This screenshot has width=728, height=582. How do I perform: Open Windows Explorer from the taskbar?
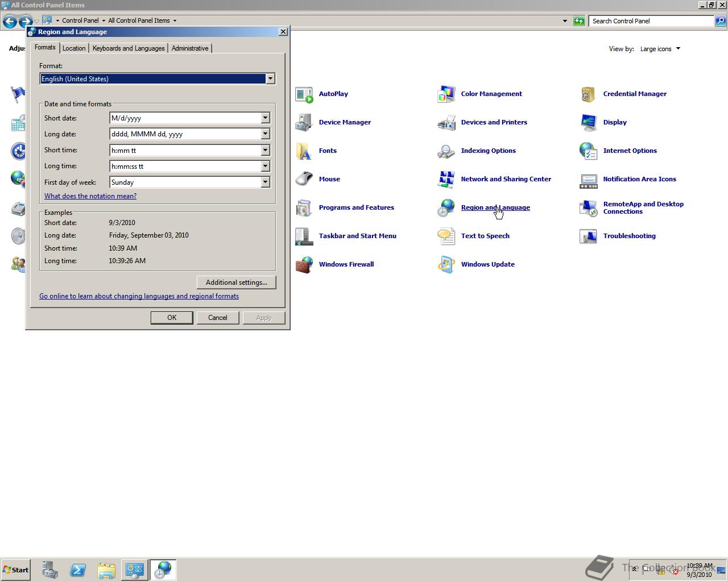(x=106, y=570)
